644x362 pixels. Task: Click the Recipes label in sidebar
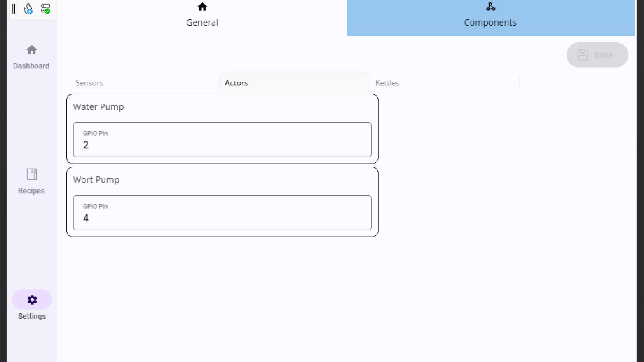[x=31, y=191]
